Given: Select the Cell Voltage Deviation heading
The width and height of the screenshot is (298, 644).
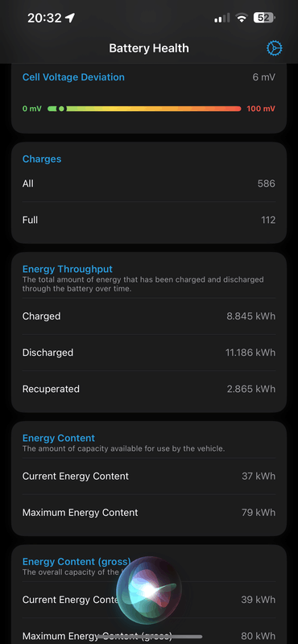Looking at the screenshot, I should point(73,77).
